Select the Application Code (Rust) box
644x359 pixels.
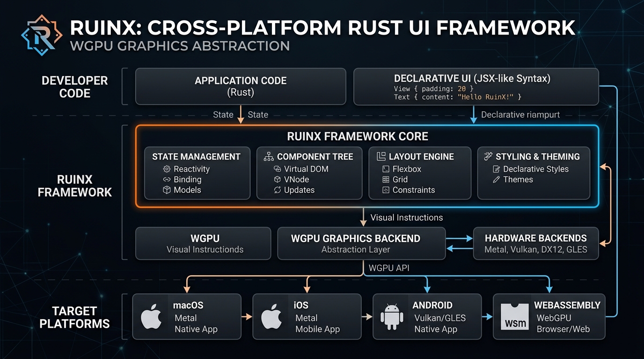click(241, 86)
